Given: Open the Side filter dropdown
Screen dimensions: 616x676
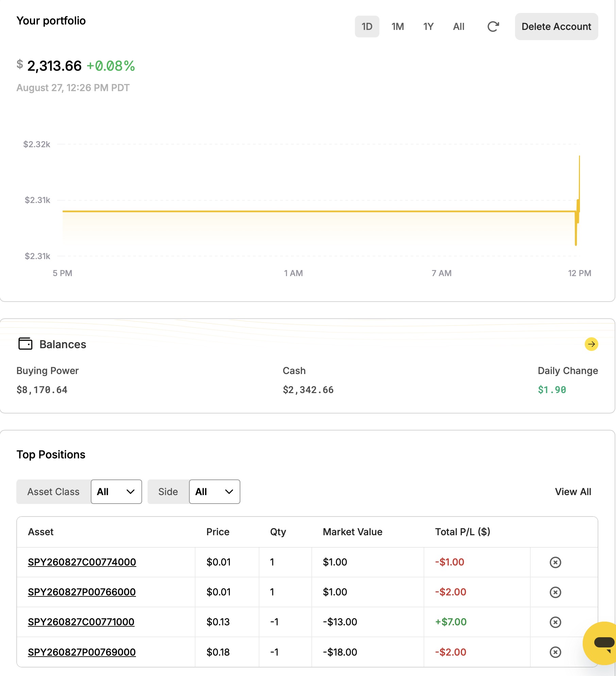Looking at the screenshot, I should coord(215,492).
